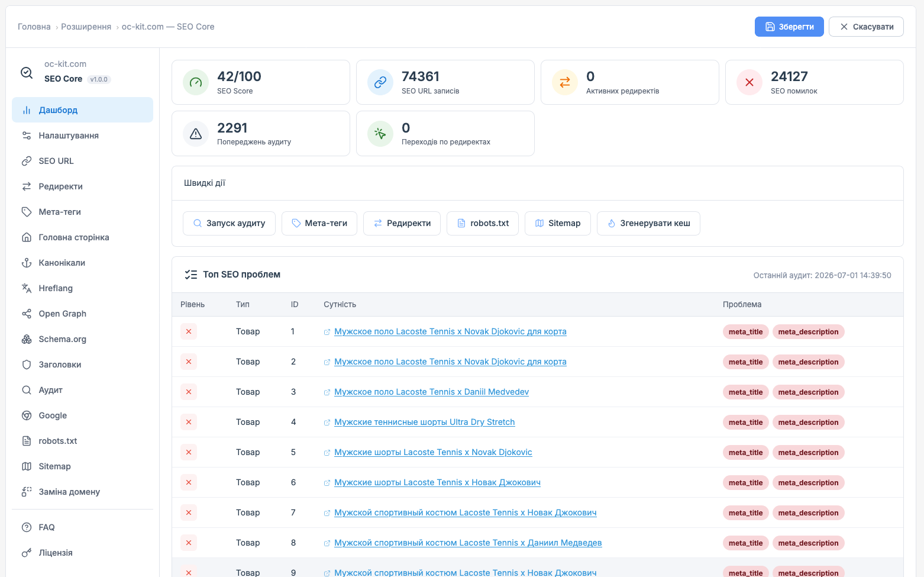Click error icon in row ID 1

point(189,331)
